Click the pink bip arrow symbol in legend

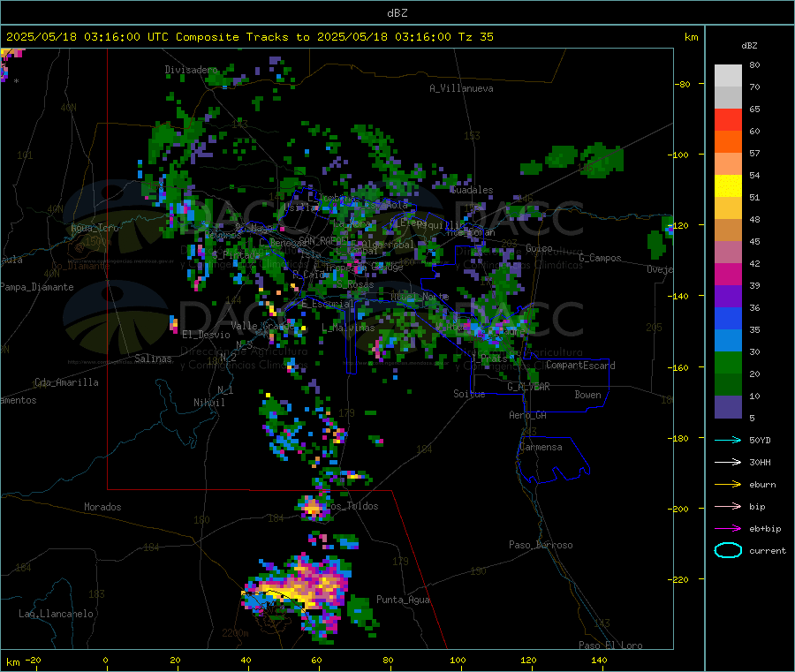click(x=728, y=506)
